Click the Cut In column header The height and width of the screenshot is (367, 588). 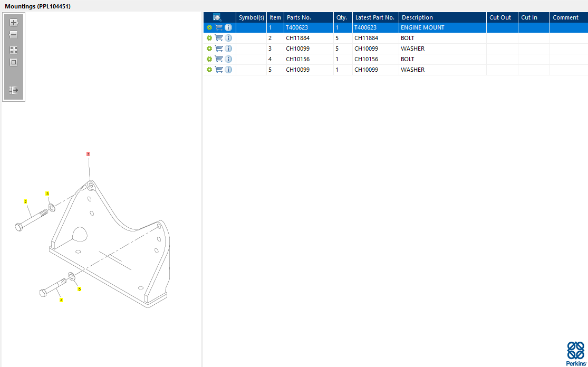coord(534,17)
